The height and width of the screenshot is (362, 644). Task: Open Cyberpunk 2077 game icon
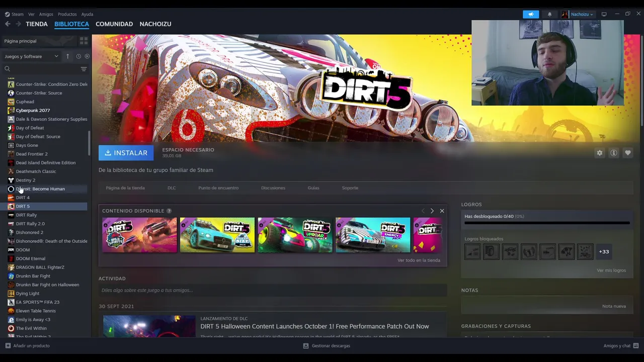click(11, 110)
